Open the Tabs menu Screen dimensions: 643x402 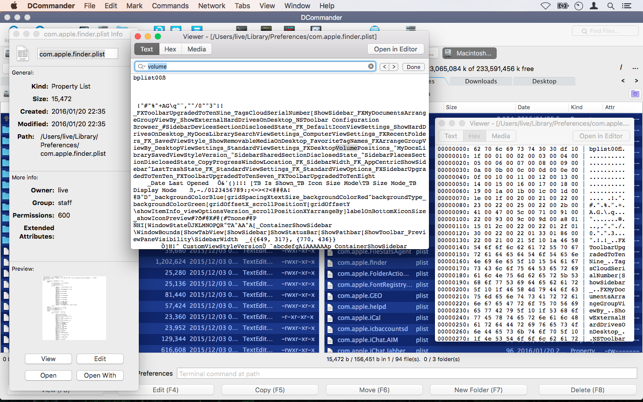pyautogui.click(x=242, y=6)
